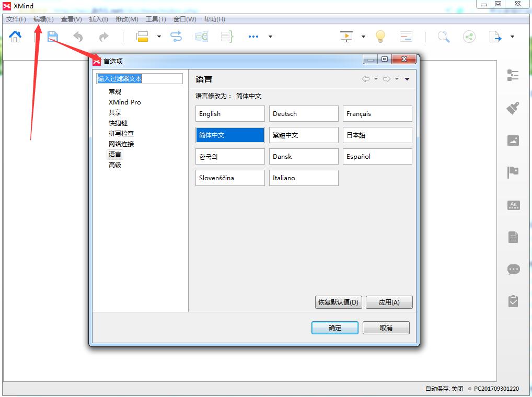532x397 pixels.
Task: Open brainstorming with the light bulb icon
Action: [x=380, y=36]
